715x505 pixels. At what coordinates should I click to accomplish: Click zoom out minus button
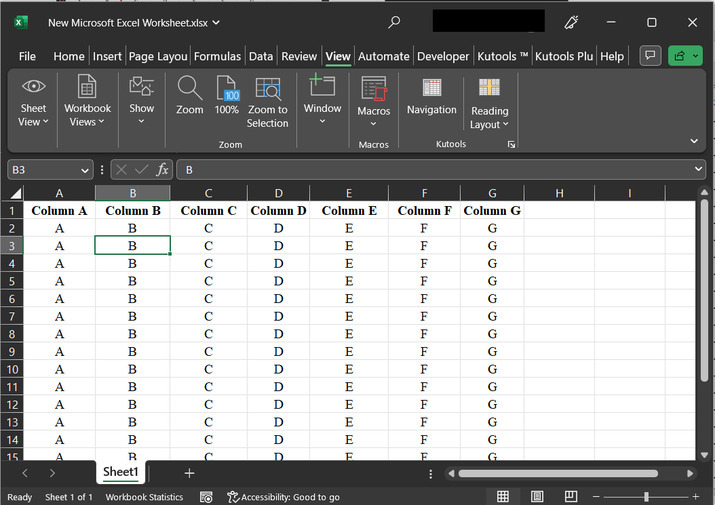[x=596, y=496]
